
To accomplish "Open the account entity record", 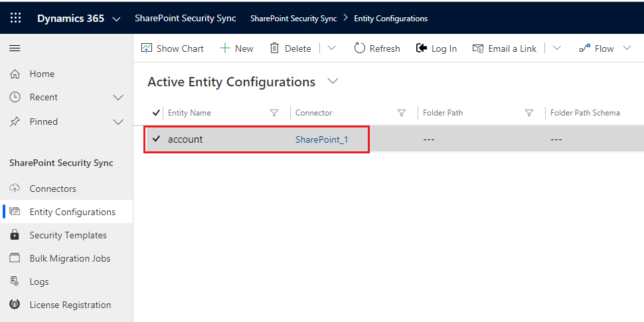I will (185, 139).
